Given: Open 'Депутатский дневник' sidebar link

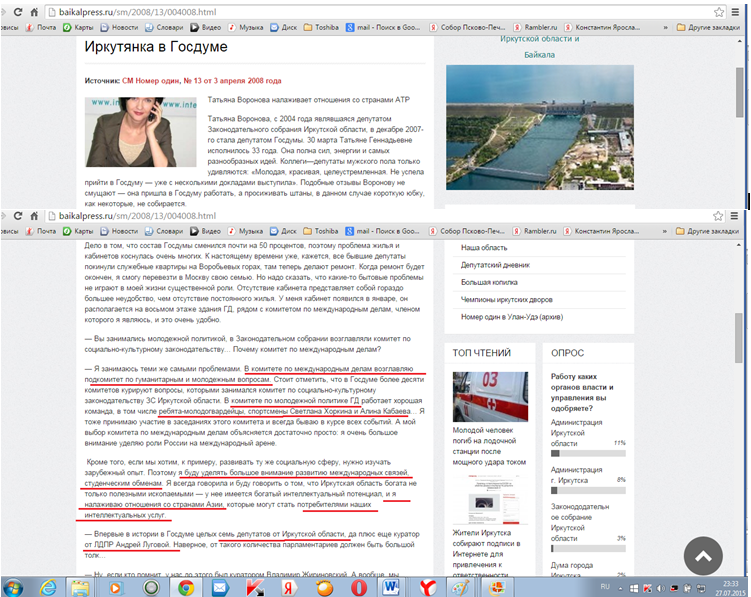Looking at the screenshot, I should [x=495, y=265].
